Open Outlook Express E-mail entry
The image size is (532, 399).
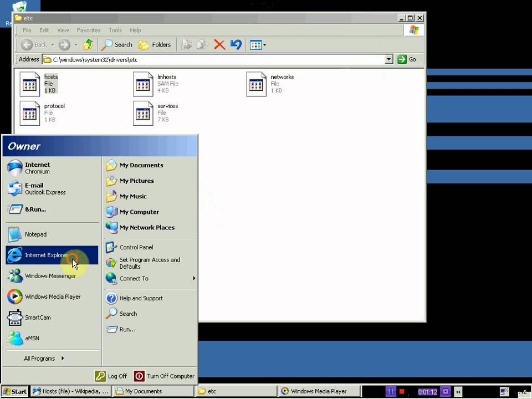[52, 188]
